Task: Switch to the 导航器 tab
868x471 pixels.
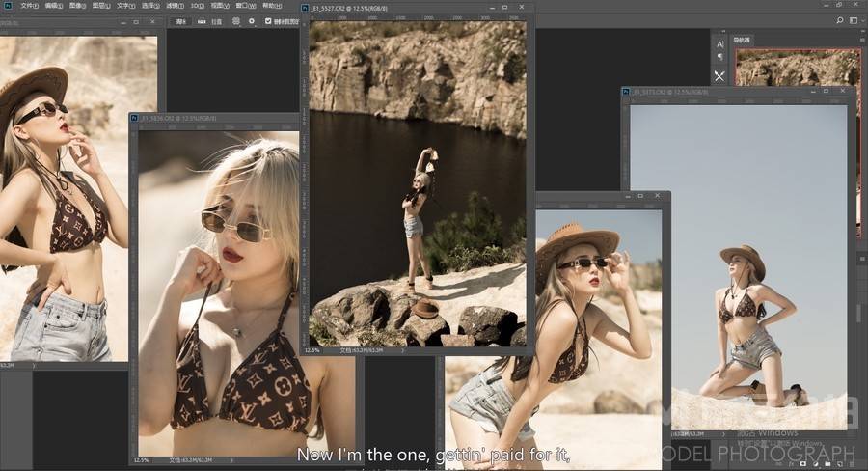Action: click(742, 40)
